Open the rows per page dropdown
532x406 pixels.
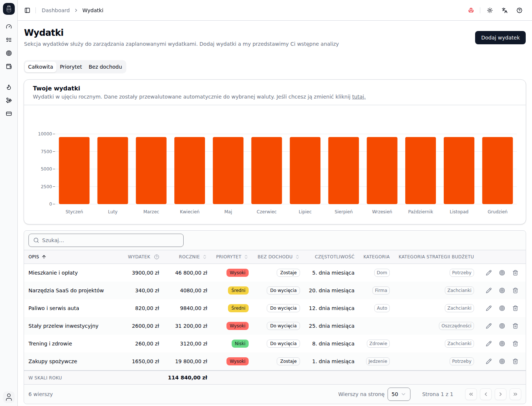point(399,394)
